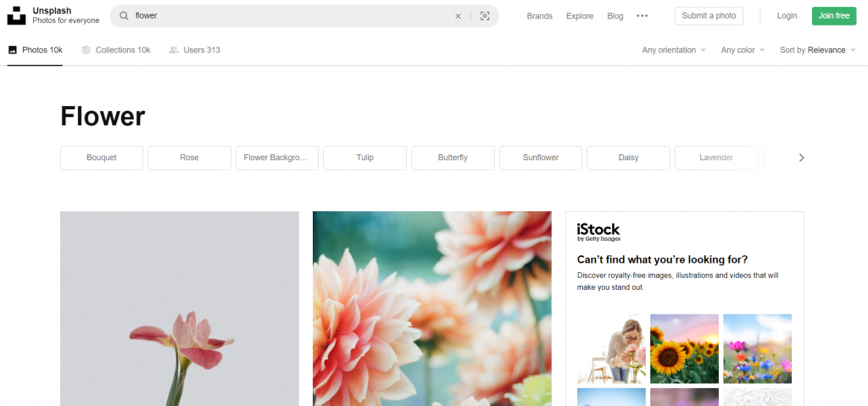The image size is (868, 406).
Task: Open the three-dots more menu
Action: point(643,16)
